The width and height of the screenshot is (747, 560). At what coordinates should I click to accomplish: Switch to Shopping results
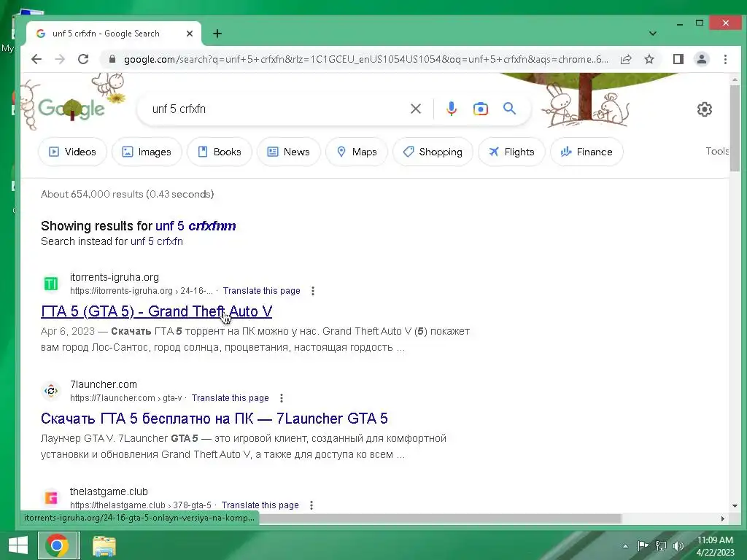433,152
